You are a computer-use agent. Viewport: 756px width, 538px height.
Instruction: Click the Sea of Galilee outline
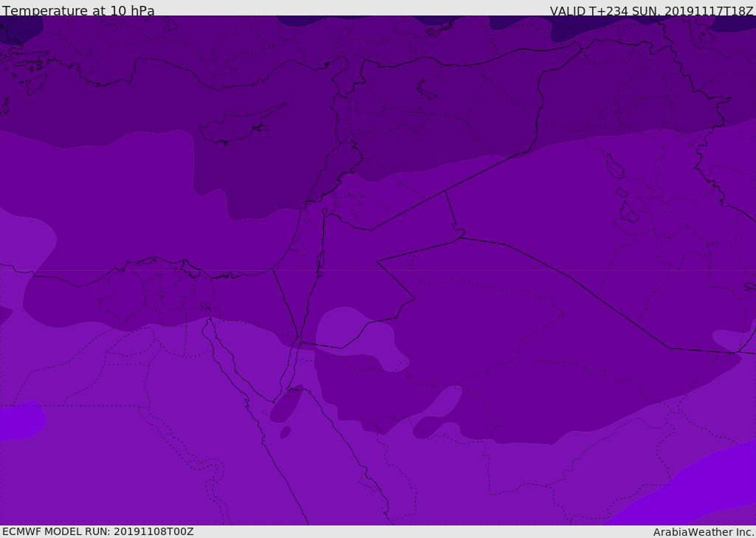325,212
